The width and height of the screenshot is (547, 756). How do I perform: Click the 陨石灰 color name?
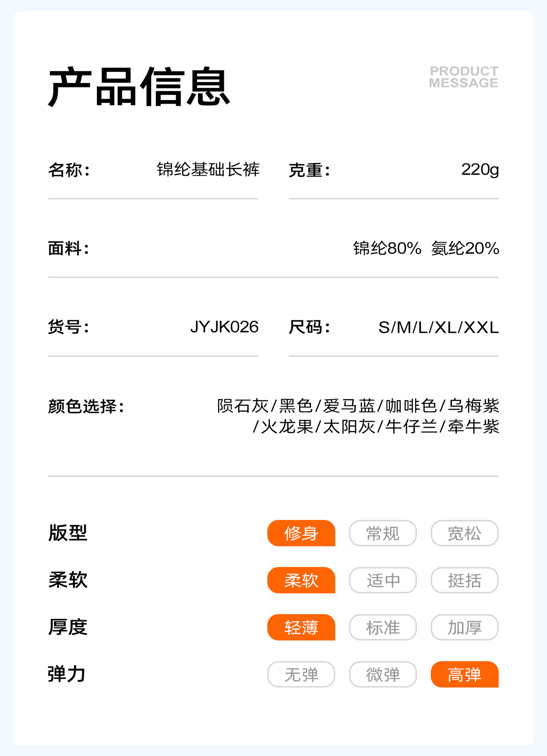(x=243, y=406)
